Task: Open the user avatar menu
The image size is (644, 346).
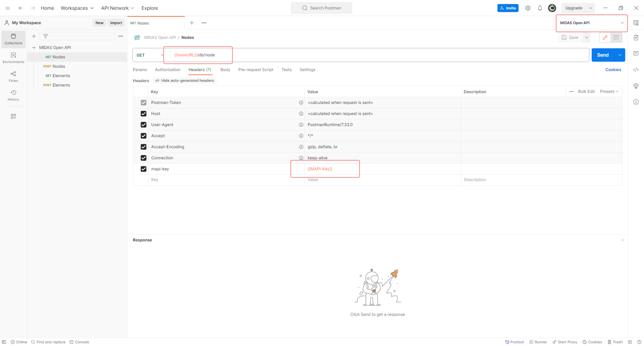Action: (x=552, y=8)
